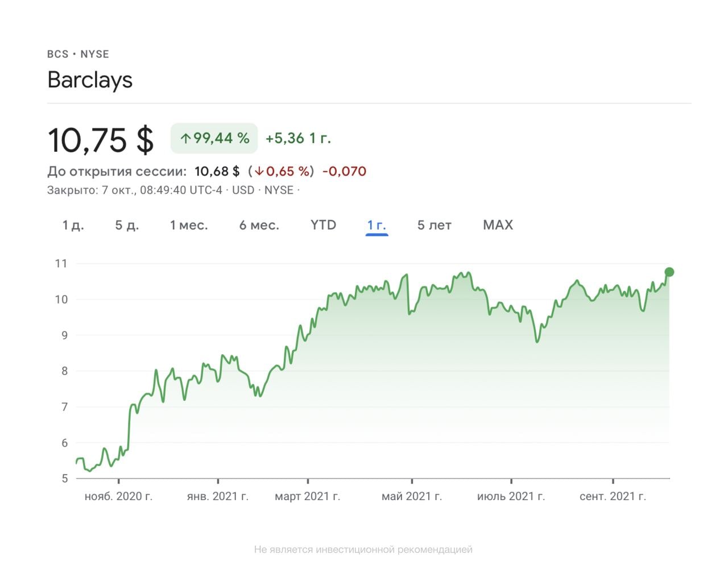Choose the 6 мес. range tab
The width and height of the screenshot is (728, 582).
pyautogui.click(x=259, y=225)
